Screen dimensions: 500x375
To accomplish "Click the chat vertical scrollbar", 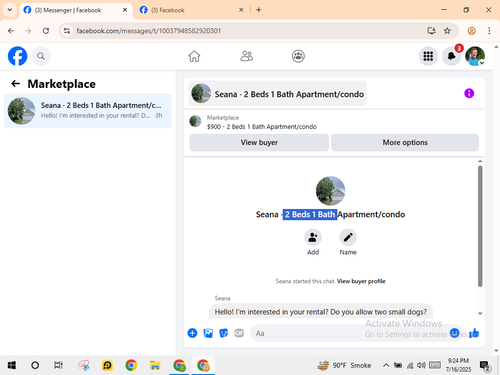I will tap(480, 226).
